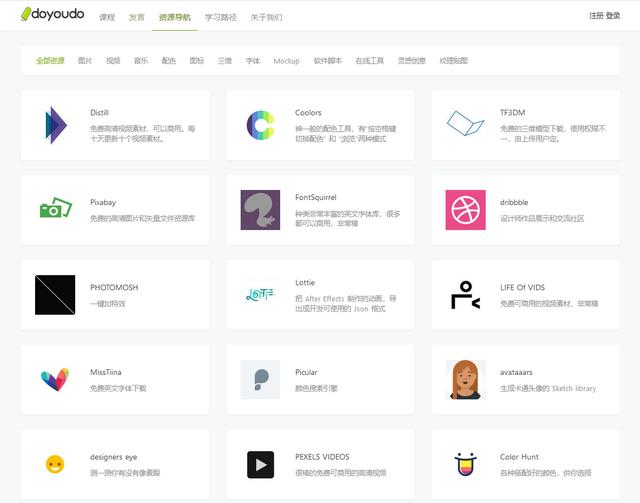Filter resources by 在线工具
Image resolution: width=640 pixels, height=503 pixels.
pos(370,60)
